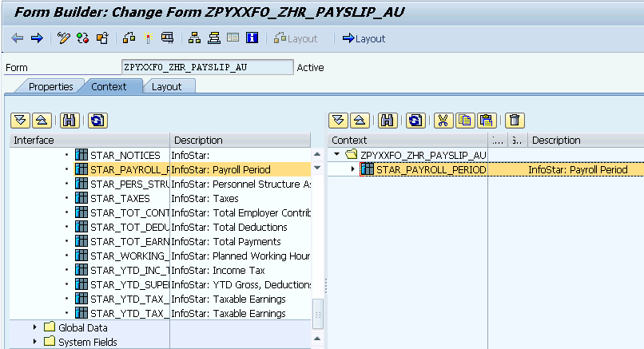Screen dimensions: 644x349
Task: Toggle Display/Change mode pencil icon
Action: point(64,38)
